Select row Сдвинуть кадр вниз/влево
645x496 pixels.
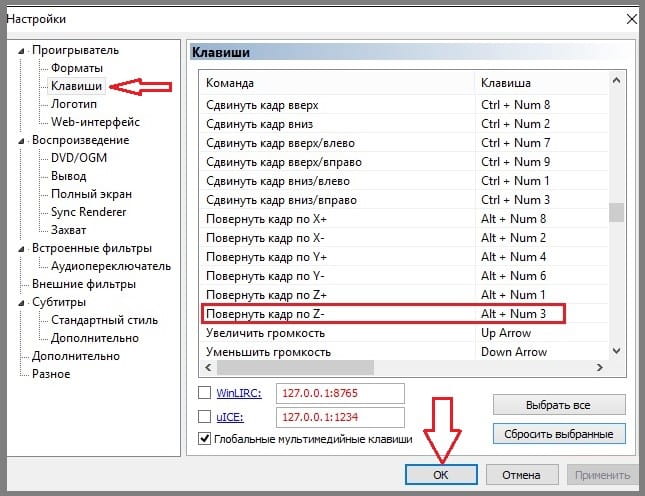coord(404,181)
